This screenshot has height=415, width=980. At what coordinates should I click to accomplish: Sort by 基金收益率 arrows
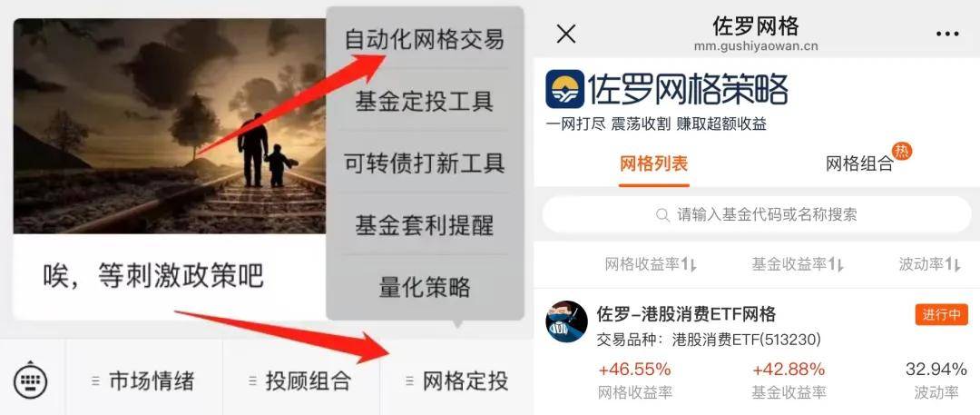tap(836, 265)
